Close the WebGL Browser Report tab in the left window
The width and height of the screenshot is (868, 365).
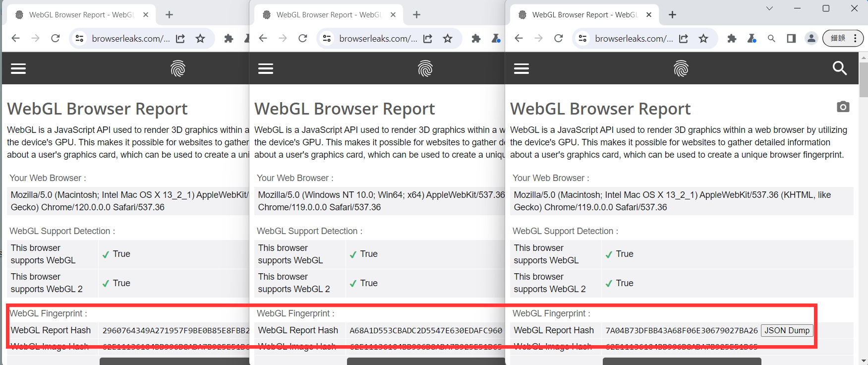pyautogui.click(x=146, y=15)
